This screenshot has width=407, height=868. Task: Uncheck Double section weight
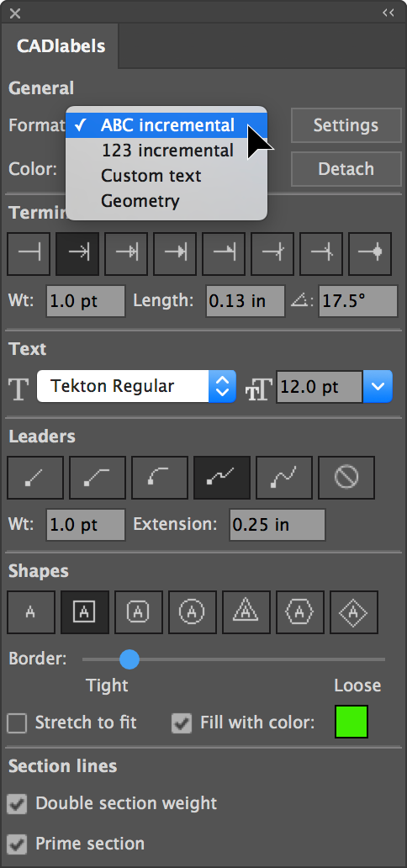[x=17, y=804]
